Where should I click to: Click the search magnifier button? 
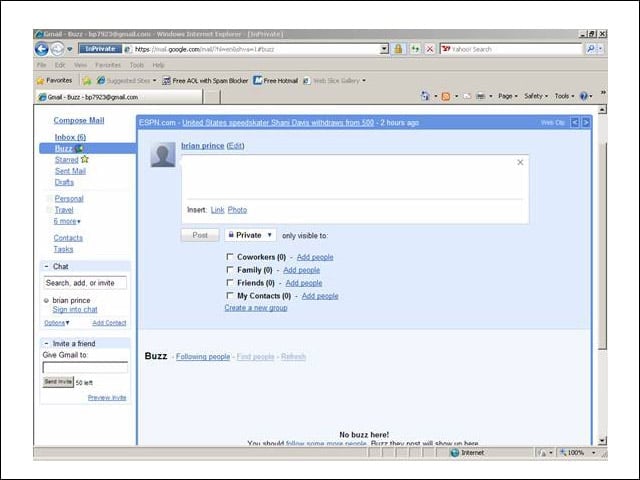[x=590, y=49]
